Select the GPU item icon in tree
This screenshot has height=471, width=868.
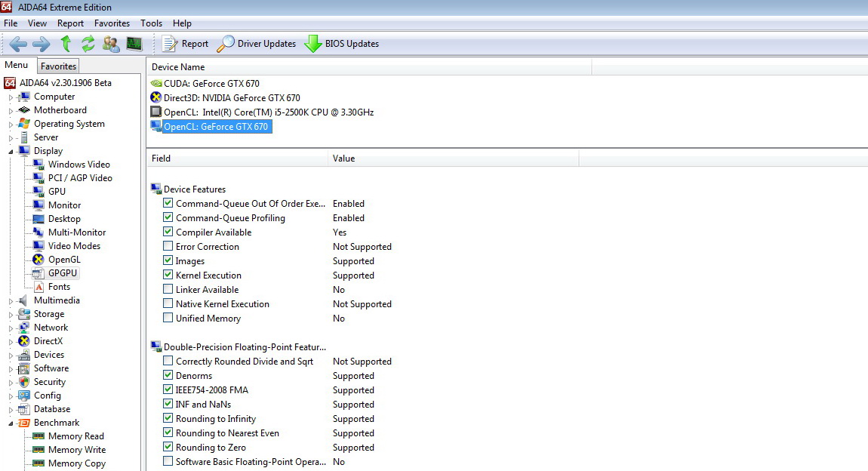[38, 192]
